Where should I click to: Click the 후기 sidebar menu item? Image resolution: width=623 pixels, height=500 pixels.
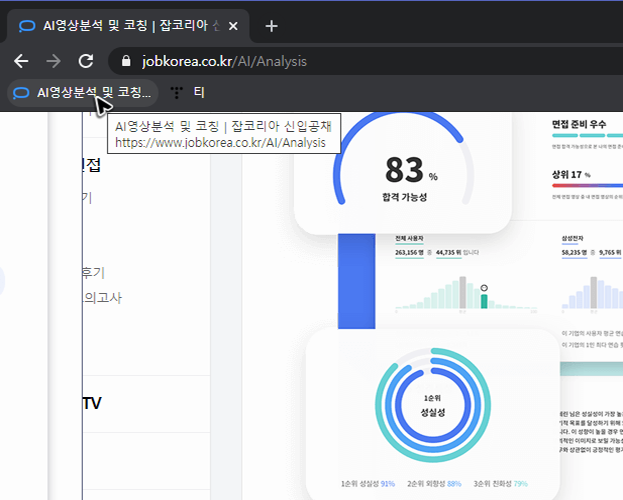[x=93, y=273]
